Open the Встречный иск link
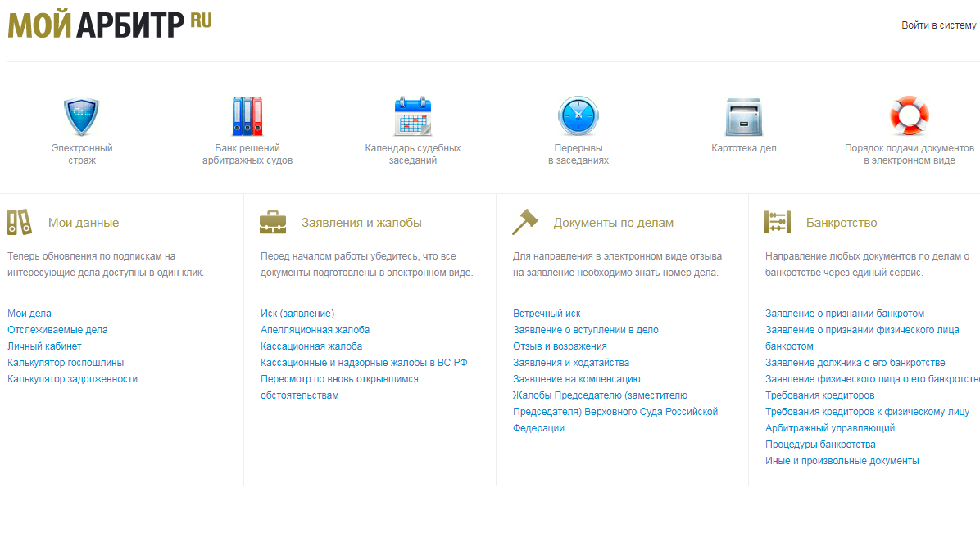 [x=547, y=314]
